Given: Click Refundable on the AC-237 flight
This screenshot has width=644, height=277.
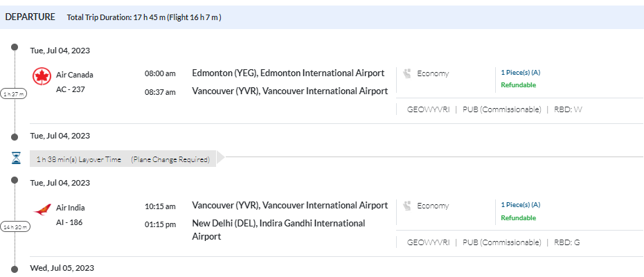Looking at the screenshot, I should (x=518, y=85).
